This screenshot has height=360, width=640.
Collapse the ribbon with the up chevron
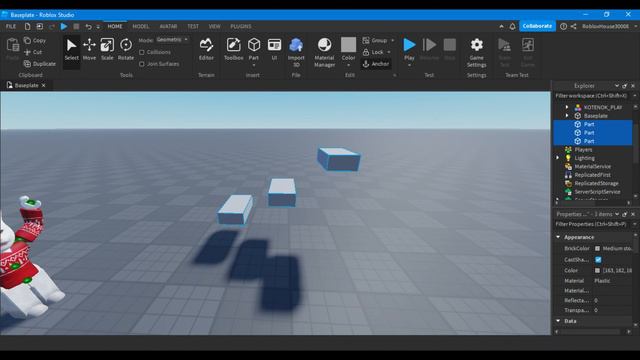click(501, 26)
